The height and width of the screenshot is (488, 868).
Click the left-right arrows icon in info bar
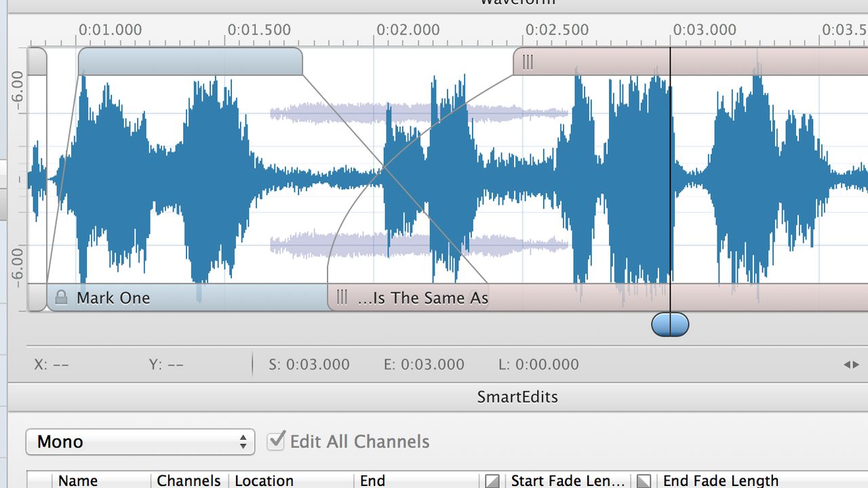click(x=851, y=365)
